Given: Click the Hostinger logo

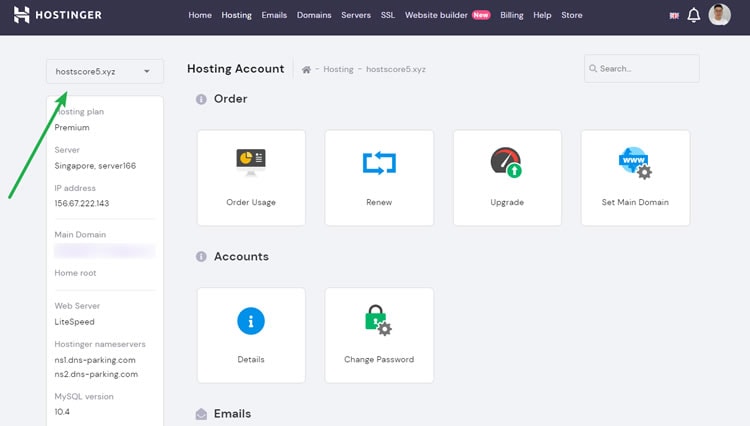Looking at the screenshot, I should click(57, 15).
